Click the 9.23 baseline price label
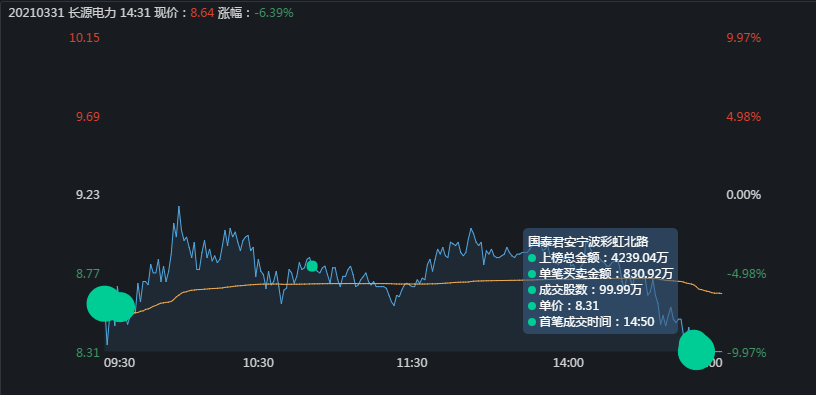816x395 pixels. 88,195
